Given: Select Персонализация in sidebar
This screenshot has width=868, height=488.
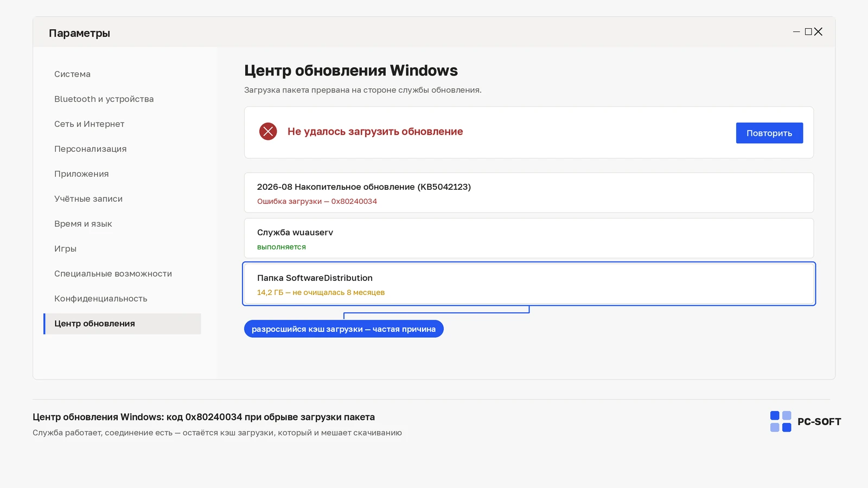Looking at the screenshot, I should [90, 149].
